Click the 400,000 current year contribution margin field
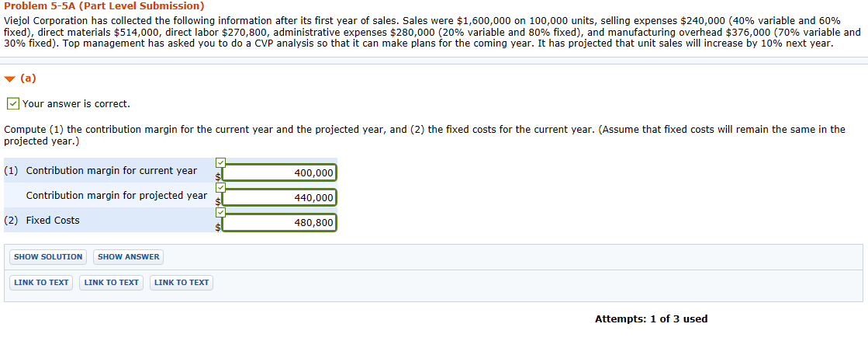Image resolution: width=868 pixels, height=341 pixels. [x=279, y=172]
